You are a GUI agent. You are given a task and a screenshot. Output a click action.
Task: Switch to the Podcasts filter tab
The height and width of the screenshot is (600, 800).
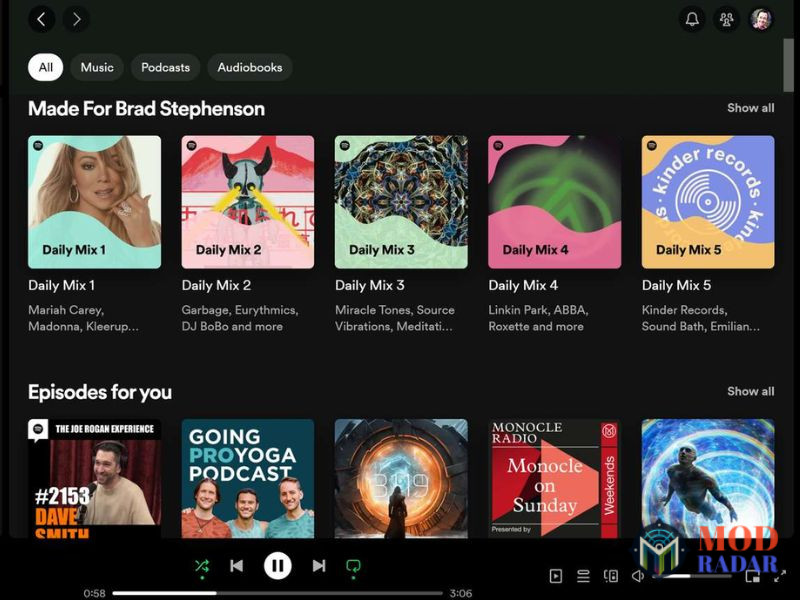[x=165, y=67]
